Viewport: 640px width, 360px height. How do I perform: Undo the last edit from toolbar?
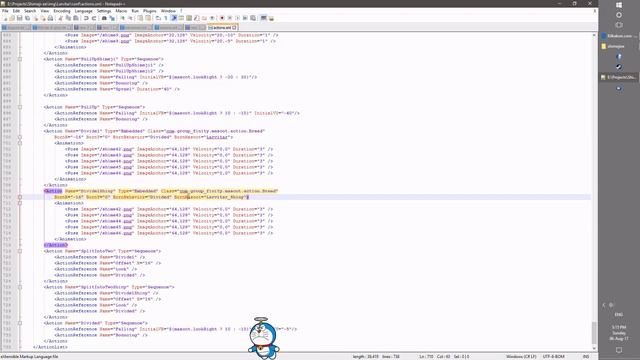click(x=86, y=18)
